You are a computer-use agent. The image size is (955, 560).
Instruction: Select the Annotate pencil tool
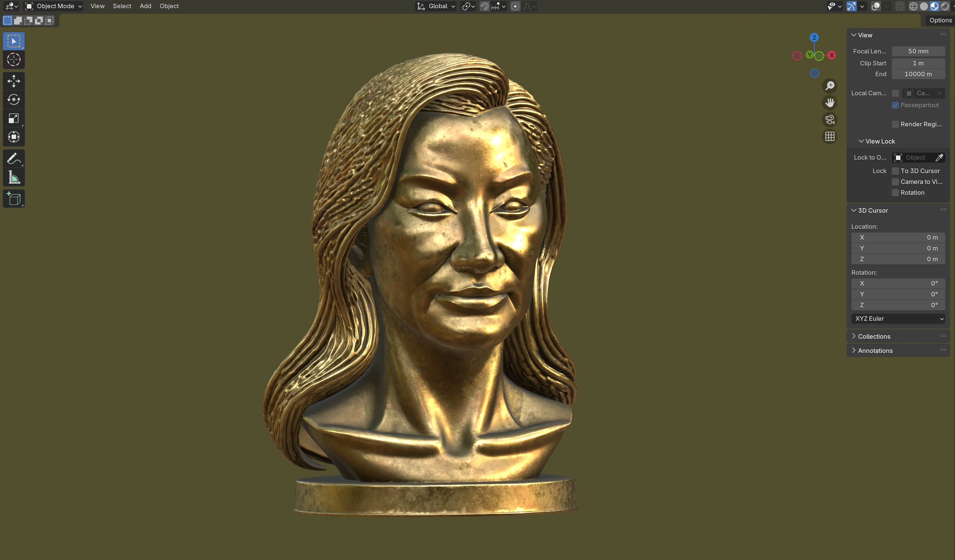click(x=13, y=159)
